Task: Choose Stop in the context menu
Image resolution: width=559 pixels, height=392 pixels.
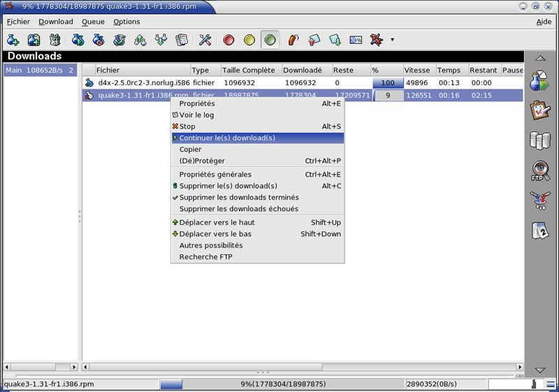Action: tap(257, 126)
